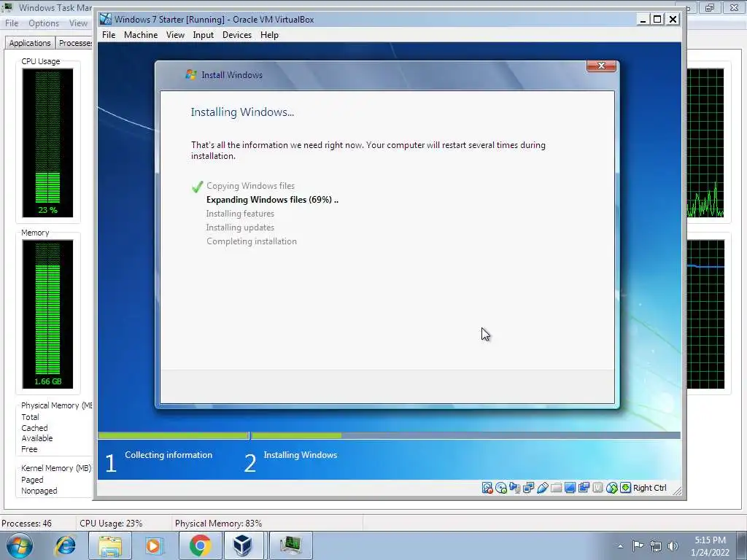Click 'Processes: 46' in status bar
The image size is (747, 560).
[x=27, y=524]
